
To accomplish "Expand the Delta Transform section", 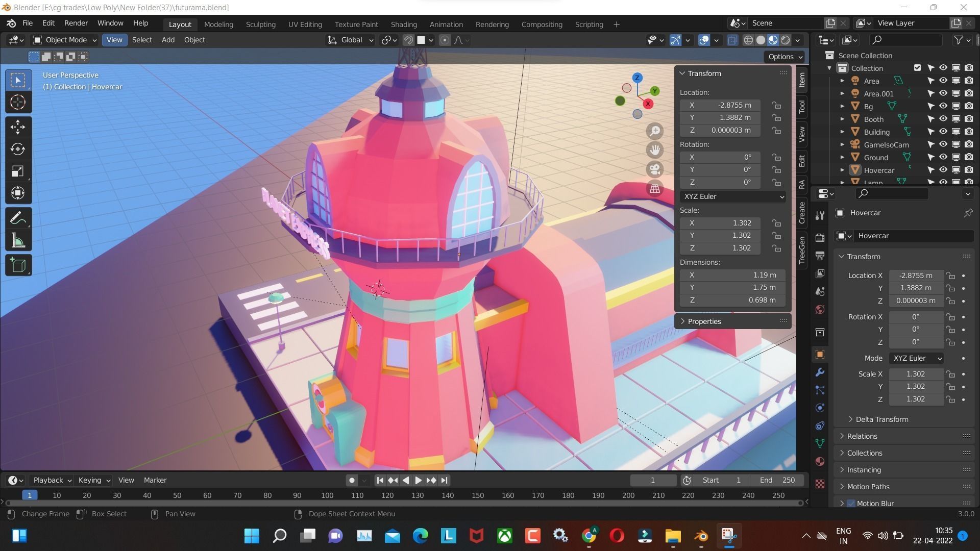I will [881, 419].
